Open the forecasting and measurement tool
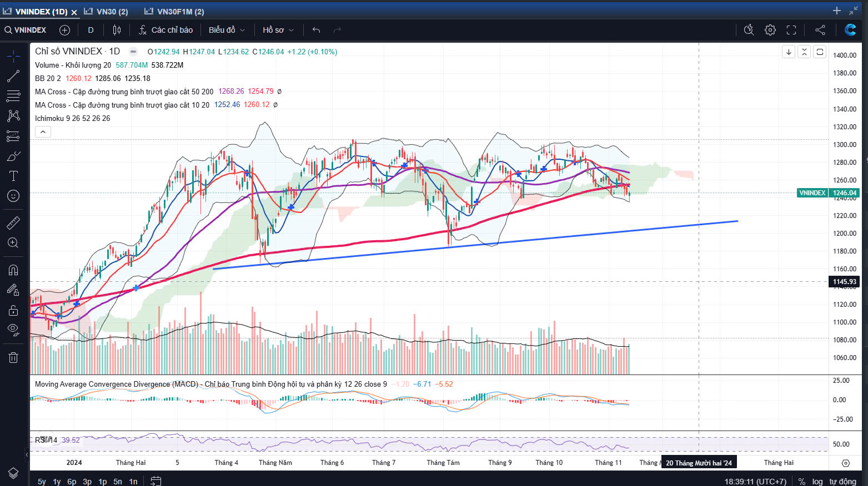This screenshot has width=868, height=486. tap(13, 136)
